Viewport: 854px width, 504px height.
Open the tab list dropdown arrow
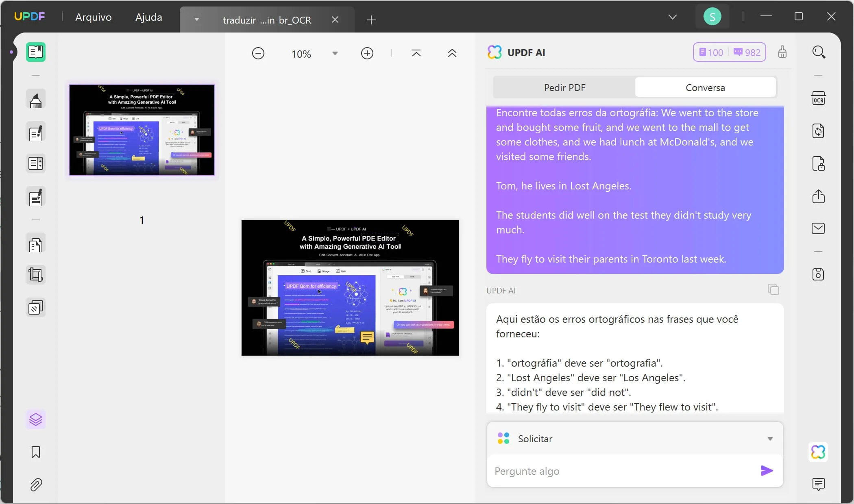197,20
